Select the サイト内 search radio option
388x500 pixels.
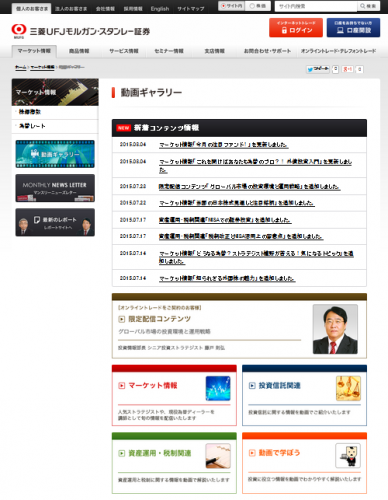point(232,6)
